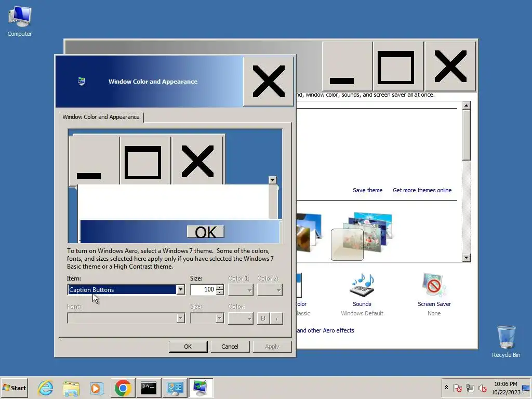The image size is (532, 399).
Task: Increase item Size with up spinner
Action: pyautogui.click(x=220, y=287)
